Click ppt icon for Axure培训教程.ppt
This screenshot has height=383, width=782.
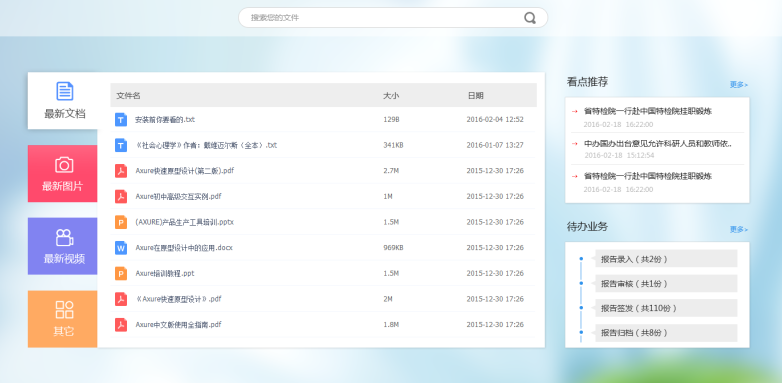pos(121,273)
